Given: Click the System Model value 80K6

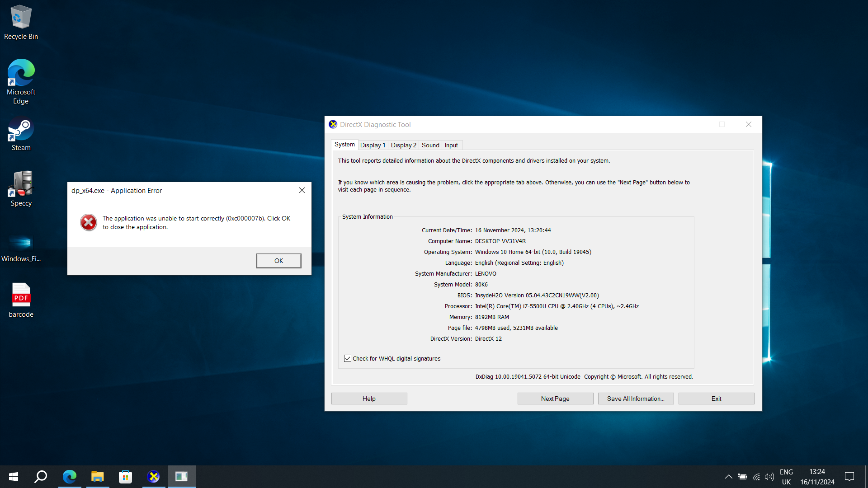Looking at the screenshot, I should pos(481,285).
